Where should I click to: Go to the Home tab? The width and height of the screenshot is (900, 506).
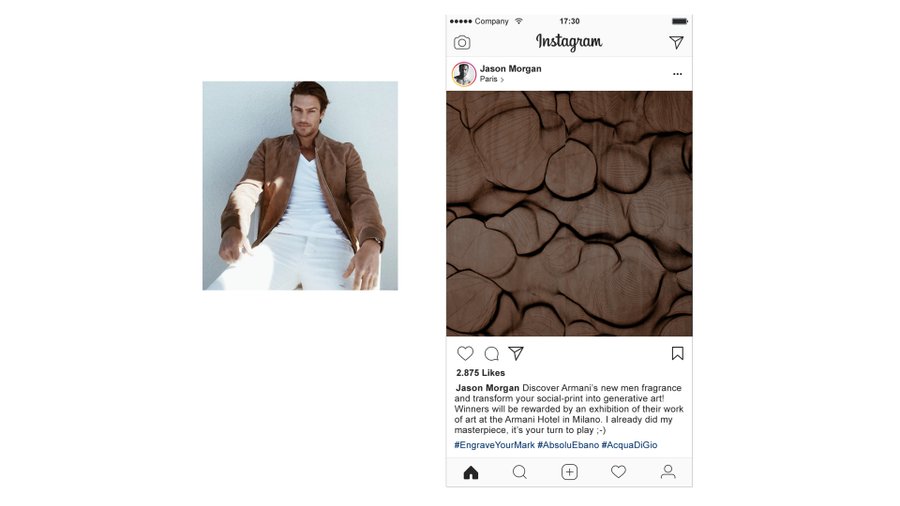coord(471,472)
